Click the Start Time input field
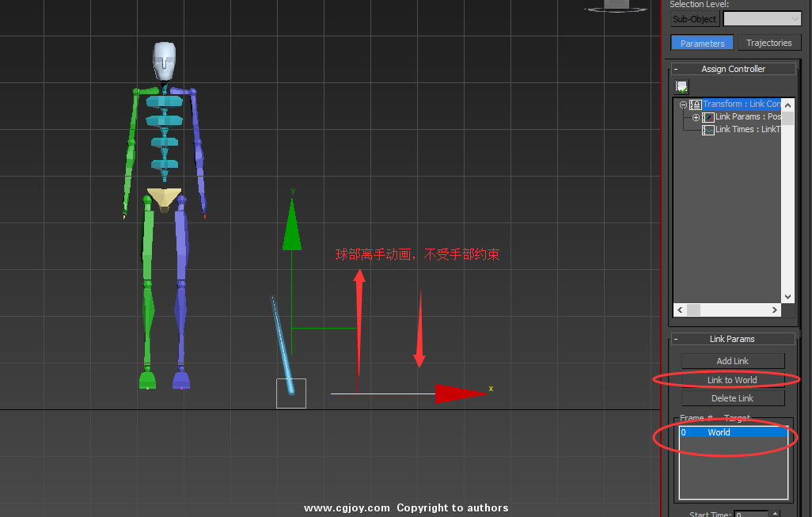The image size is (812, 517). tap(751, 515)
